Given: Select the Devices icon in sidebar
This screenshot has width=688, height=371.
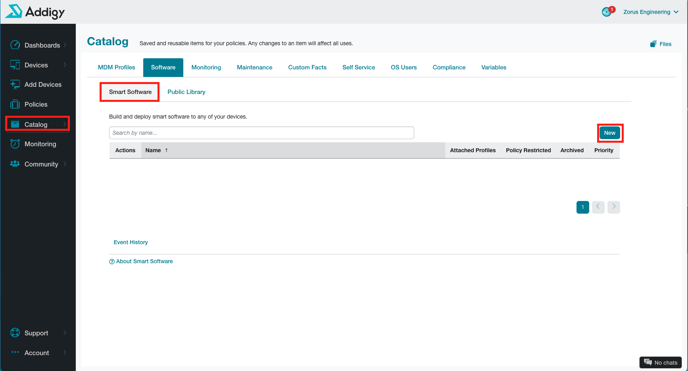Looking at the screenshot, I should click(x=15, y=65).
